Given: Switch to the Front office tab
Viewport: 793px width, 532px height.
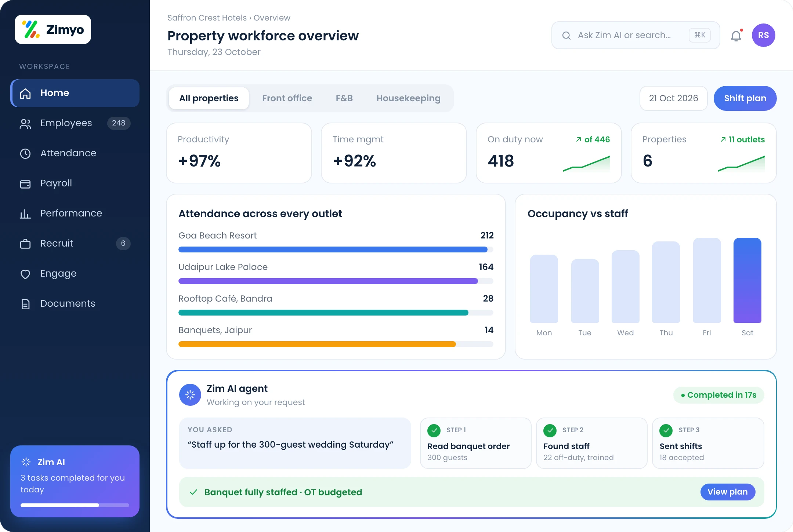Looking at the screenshot, I should click(287, 98).
